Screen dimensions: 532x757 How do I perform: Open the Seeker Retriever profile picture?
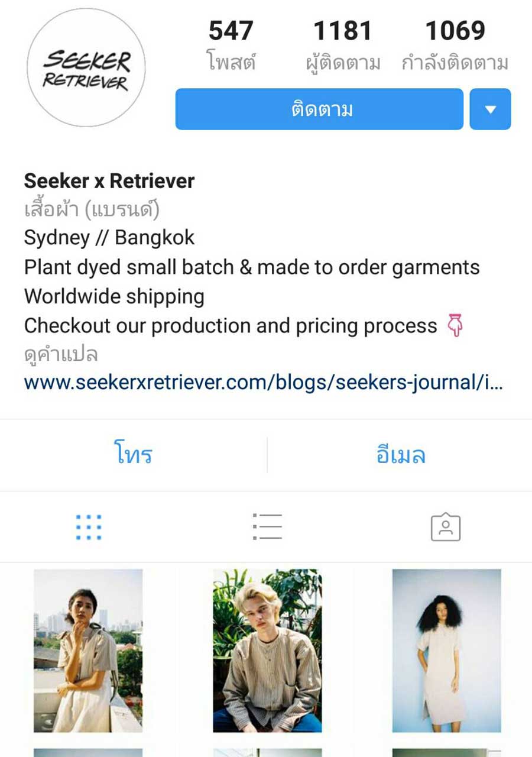86,67
